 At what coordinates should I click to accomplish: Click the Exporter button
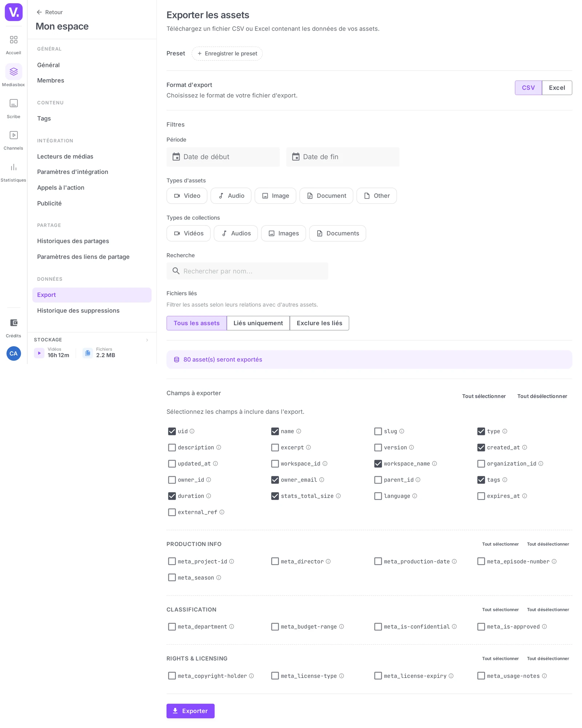190,711
